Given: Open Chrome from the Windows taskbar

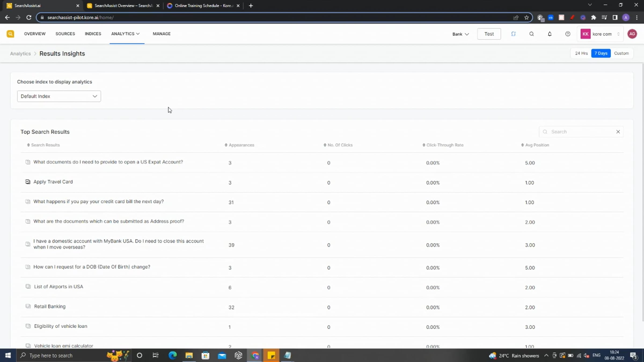Looking at the screenshot, I should 255,356.
